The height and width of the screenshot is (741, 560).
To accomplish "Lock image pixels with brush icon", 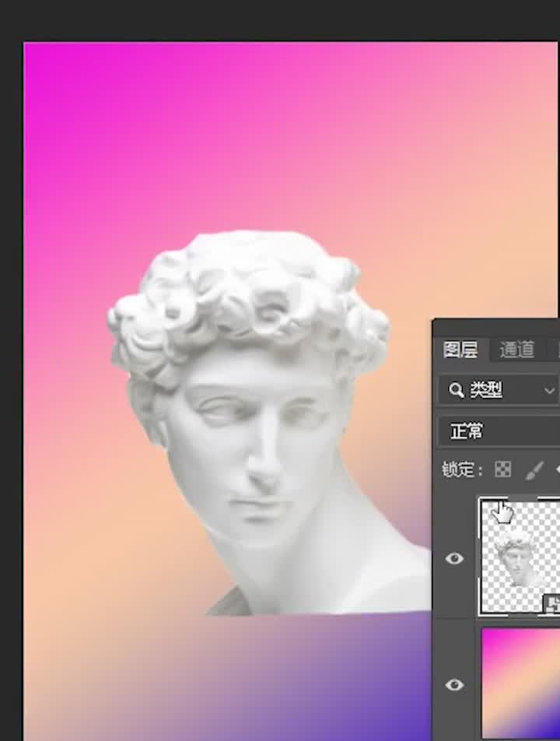I will coord(534,470).
